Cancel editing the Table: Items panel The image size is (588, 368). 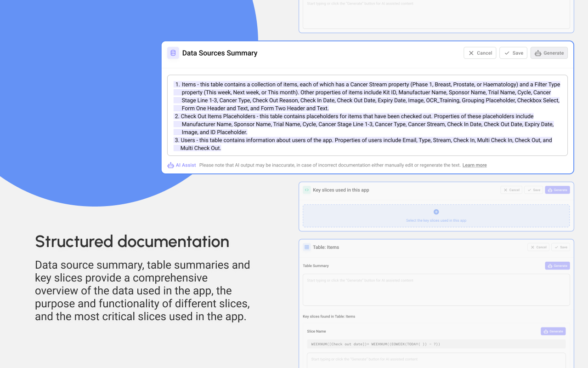coord(538,247)
